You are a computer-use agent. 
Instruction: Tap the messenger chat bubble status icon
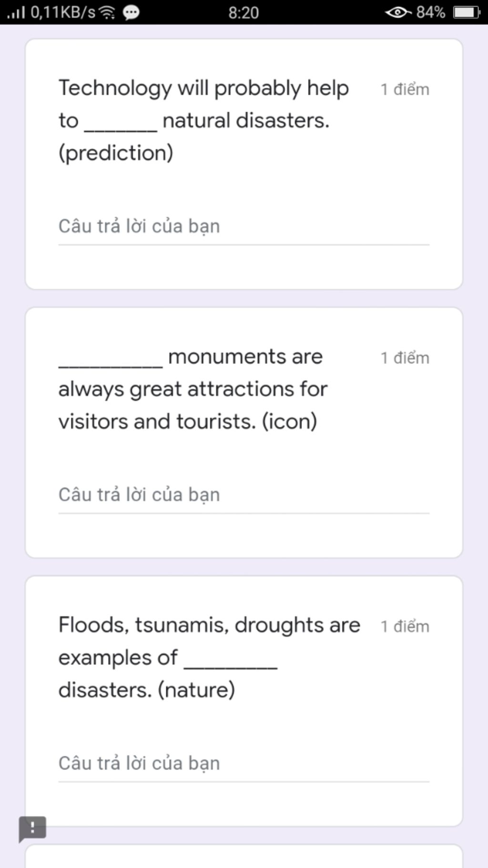pyautogui.click(x=131, y=12)
